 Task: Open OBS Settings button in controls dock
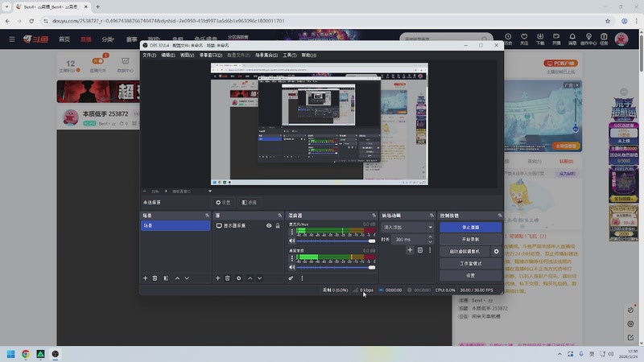[470, 275]
